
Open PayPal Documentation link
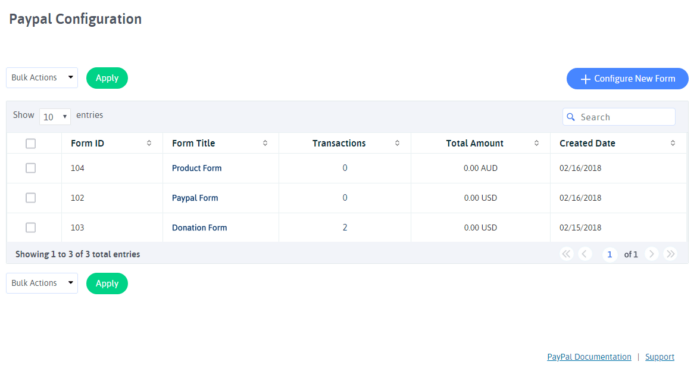pyautogui.click(x=589, y=357)
